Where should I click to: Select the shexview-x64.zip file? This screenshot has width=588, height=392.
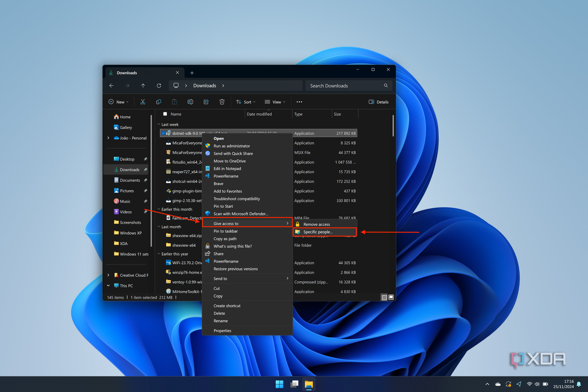coord(184,236)
